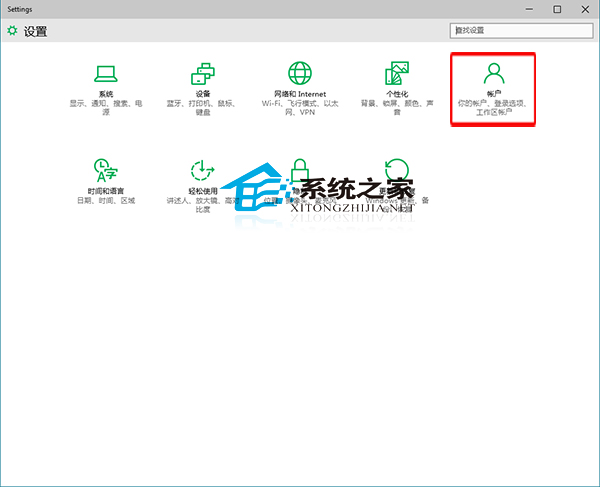The height and width of the screenshot is (487, 600).
Task: Click the 设备 category label
Action: [x=203, y=94]
